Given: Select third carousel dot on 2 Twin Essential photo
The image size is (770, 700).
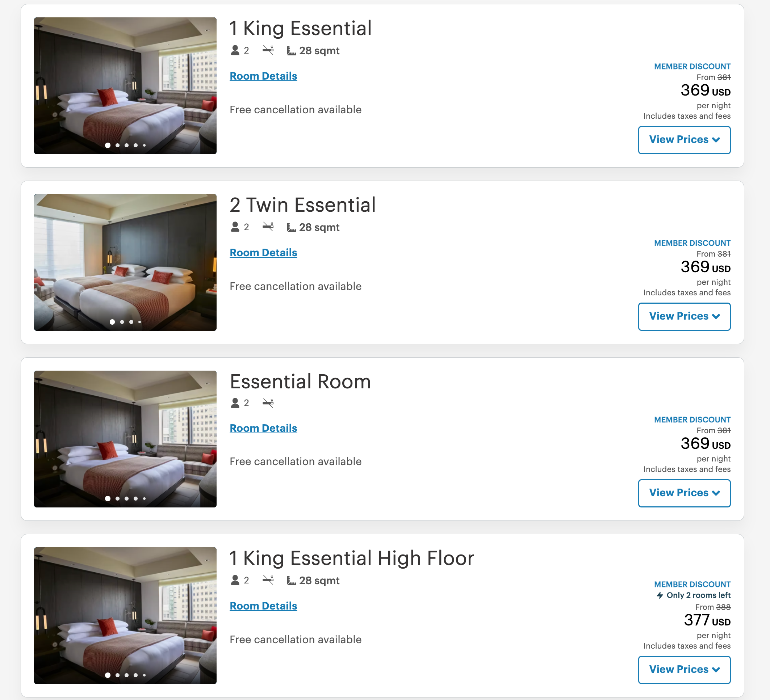Looking at the screenshot, I should 131,322.
